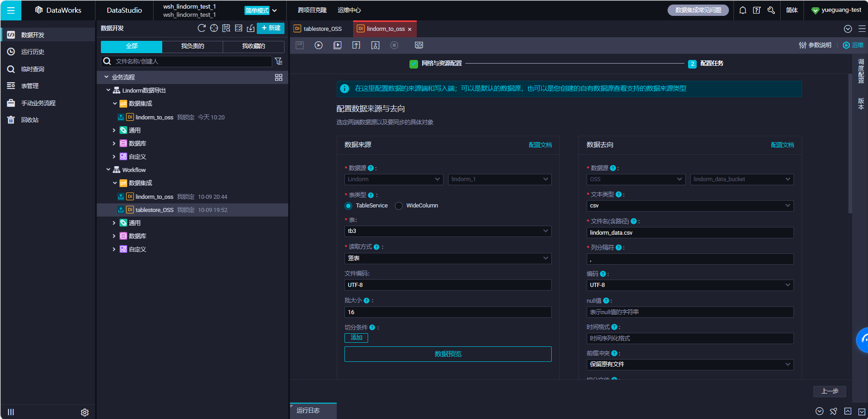Image resolution: width=868 pixels, height=419 pixels.
Task: Select the TableService radio option
Action: (x=349, y=206)
